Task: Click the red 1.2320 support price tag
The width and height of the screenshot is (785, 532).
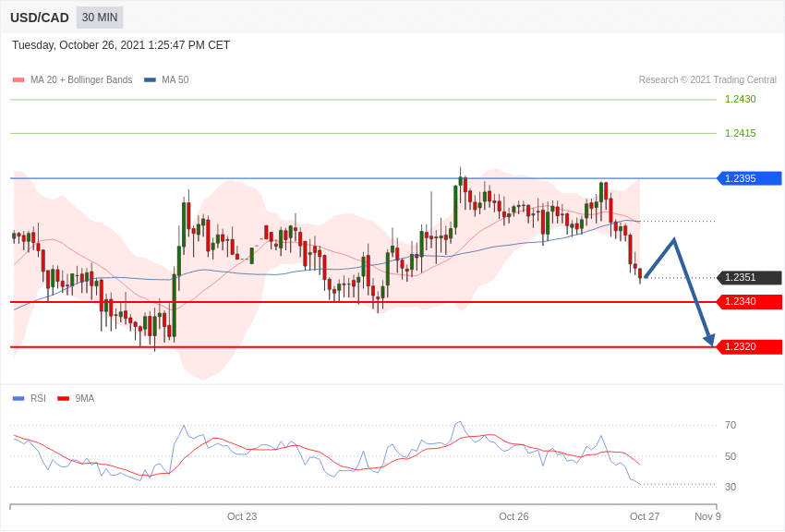Action: tap(749, 346)
